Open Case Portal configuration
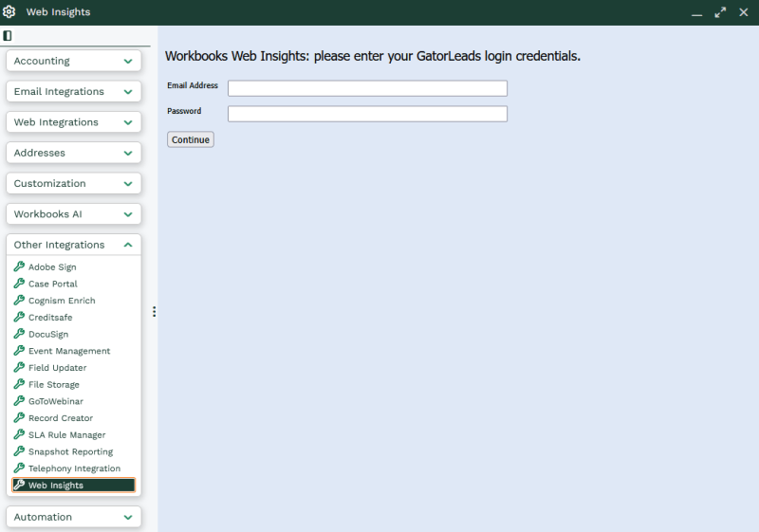The width and height of the screenshot is (759, 532). pyautogui.click(x=53, y=284)
